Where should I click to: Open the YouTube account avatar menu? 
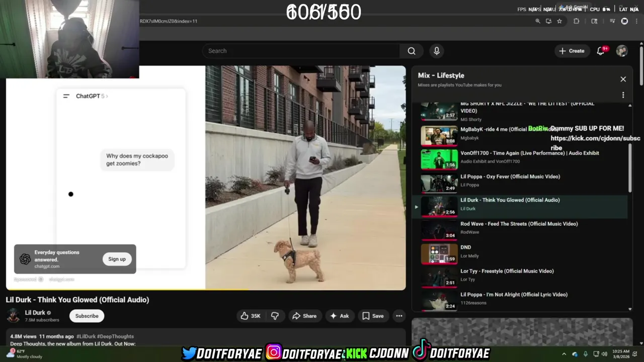622,51
